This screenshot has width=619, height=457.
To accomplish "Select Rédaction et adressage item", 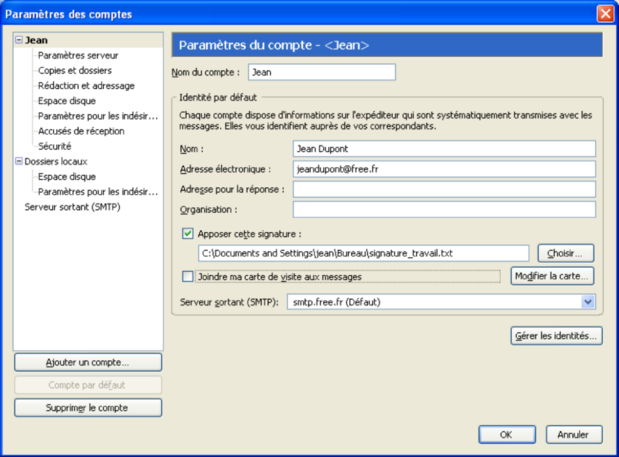I will pos(85,86).
